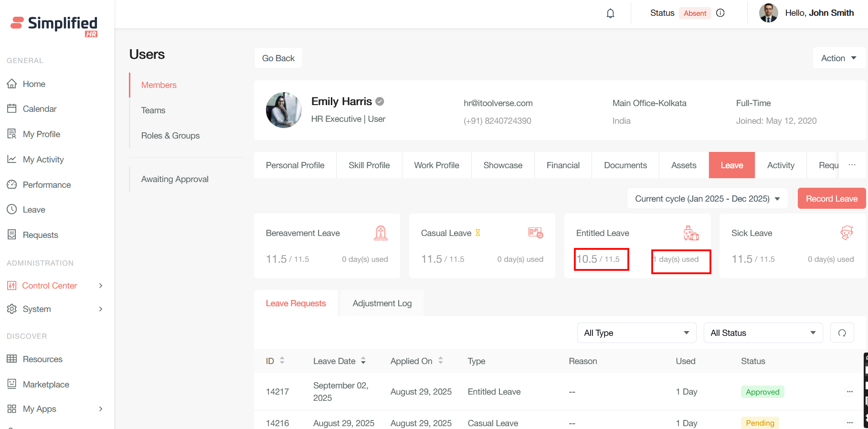868x429 pixels.
Task: Open the All Type filter dropdown
Action: pos(636,333)
